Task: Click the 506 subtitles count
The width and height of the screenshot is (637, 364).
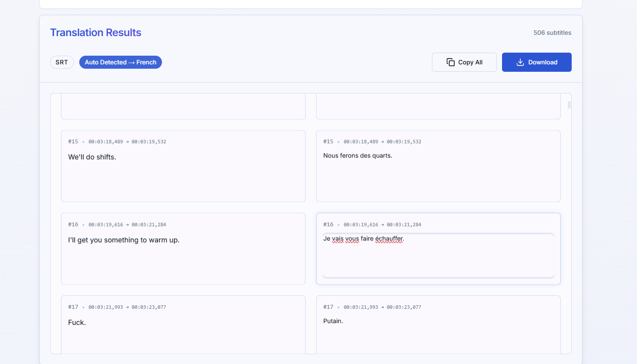Action: [x=552, y=33]
